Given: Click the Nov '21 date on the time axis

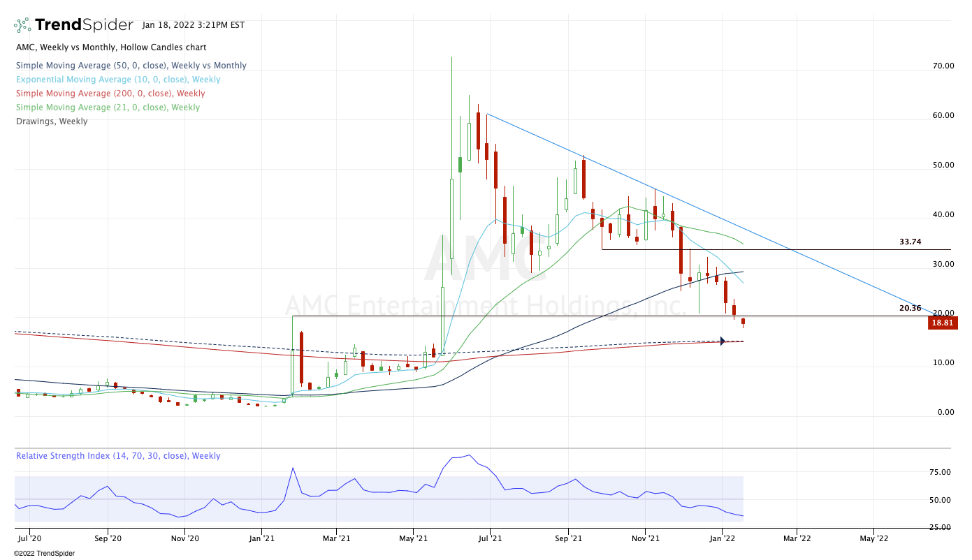Looking at the screenshot, I should 645,538.
